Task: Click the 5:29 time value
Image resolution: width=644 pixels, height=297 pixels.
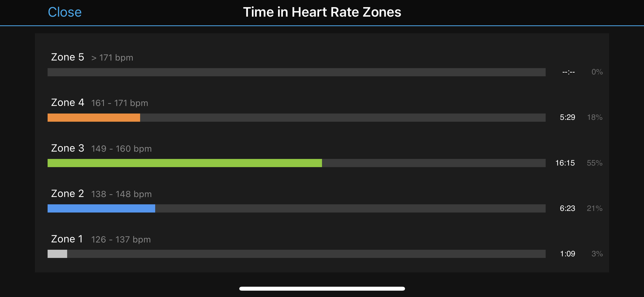Action: coord(567,117)
